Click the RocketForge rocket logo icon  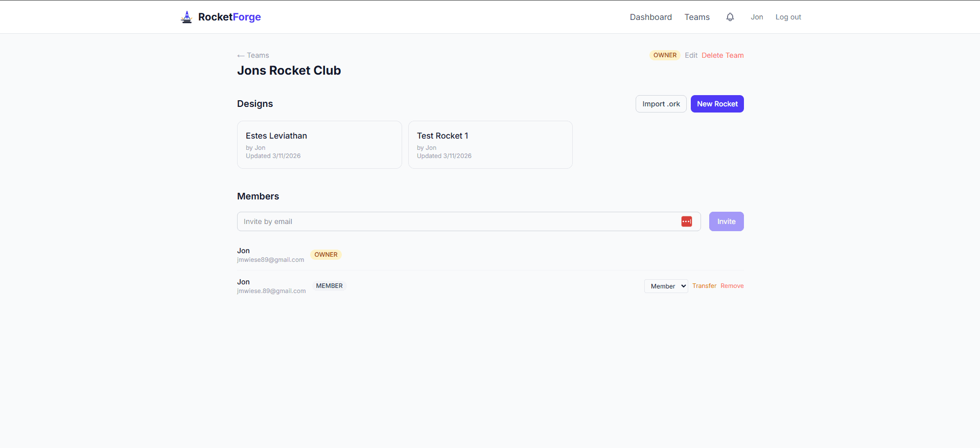tap(186, 17)
